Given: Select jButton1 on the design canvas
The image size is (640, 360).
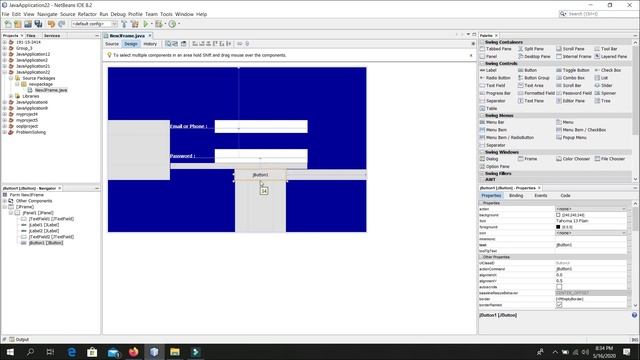Looking at the screenshot, I should click(x=260, y=175).
